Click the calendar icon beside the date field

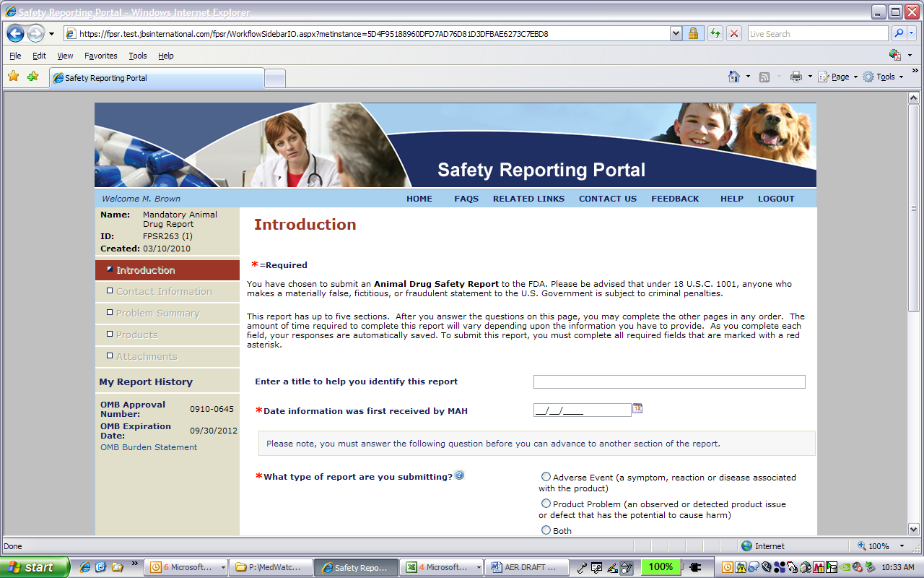[x=637, y=409]
